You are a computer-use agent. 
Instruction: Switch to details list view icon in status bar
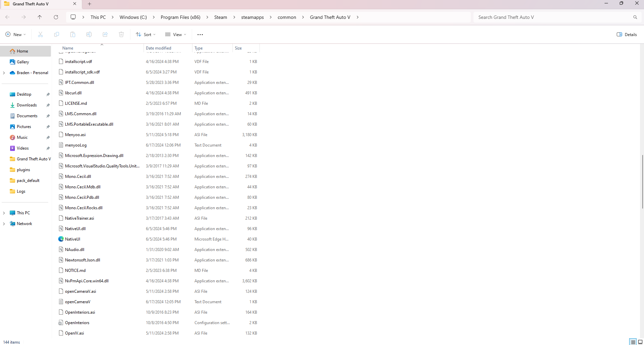[x=633, y=342]
